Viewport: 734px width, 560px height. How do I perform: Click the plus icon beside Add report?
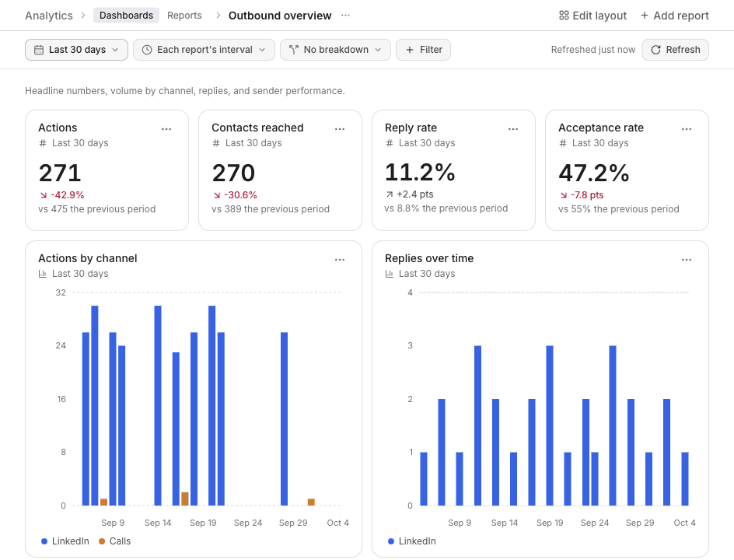(645, 16)
